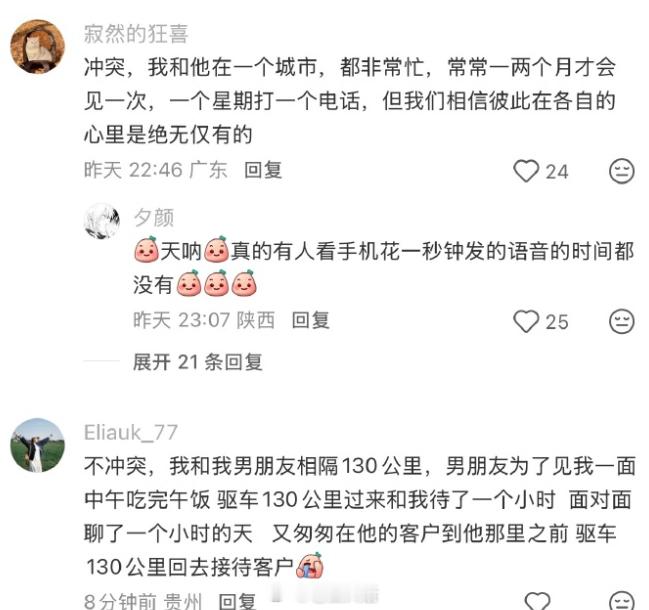This screenshot has height=610, width=649.
Task: Reply to 寂然的狂喜's comment via 回复
Action: point(263,171)
